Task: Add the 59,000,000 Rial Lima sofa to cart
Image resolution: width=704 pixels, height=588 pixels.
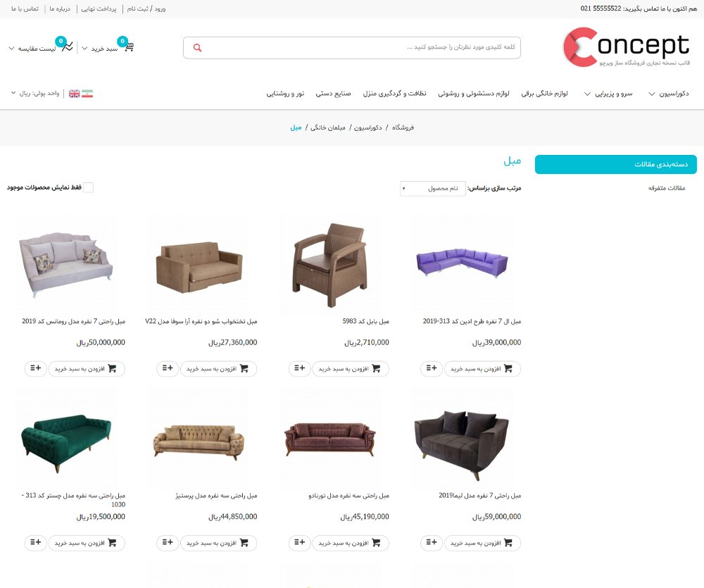Action: click(x=482, y=543)
